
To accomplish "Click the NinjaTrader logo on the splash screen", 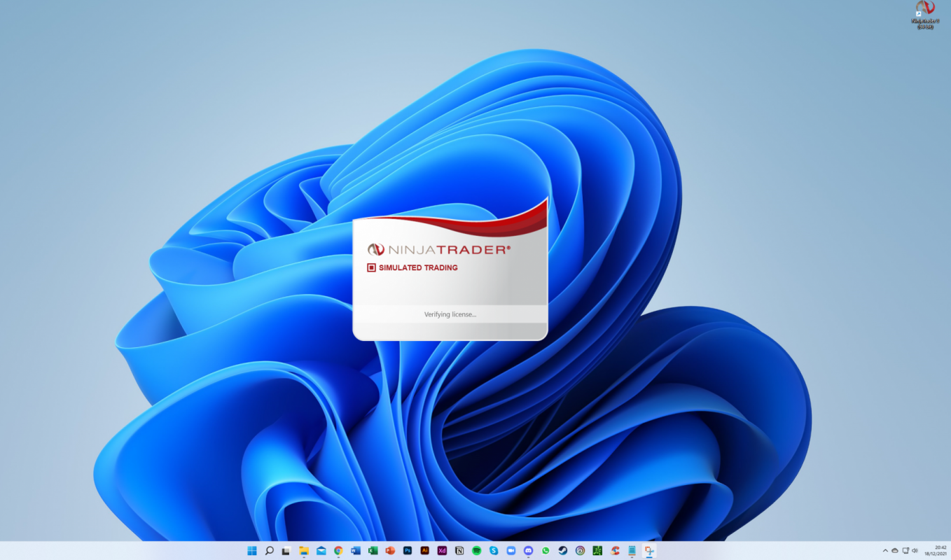I will [439, 249].
